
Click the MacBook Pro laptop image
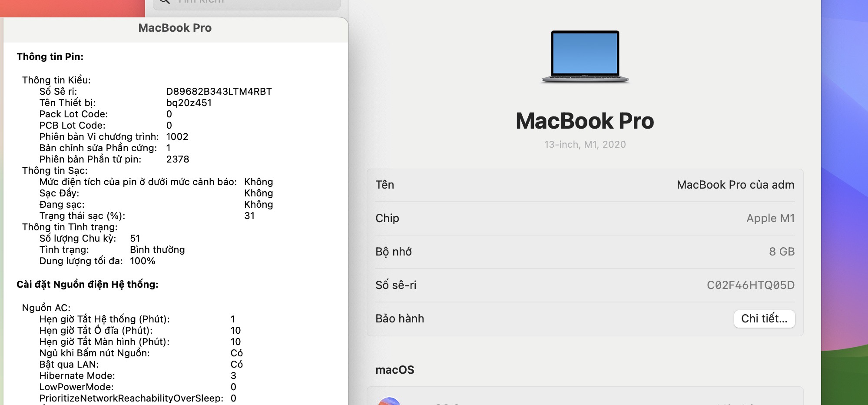click(585, 56)
